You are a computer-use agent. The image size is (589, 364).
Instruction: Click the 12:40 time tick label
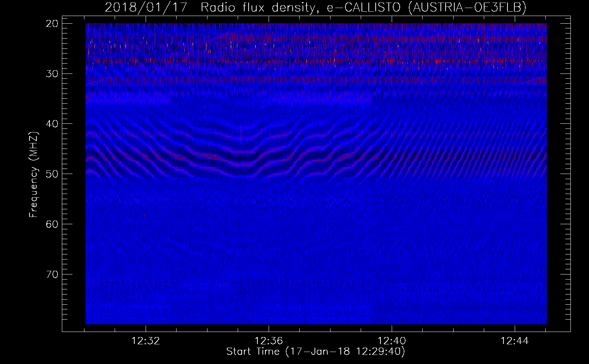click(x=392, y=341)
